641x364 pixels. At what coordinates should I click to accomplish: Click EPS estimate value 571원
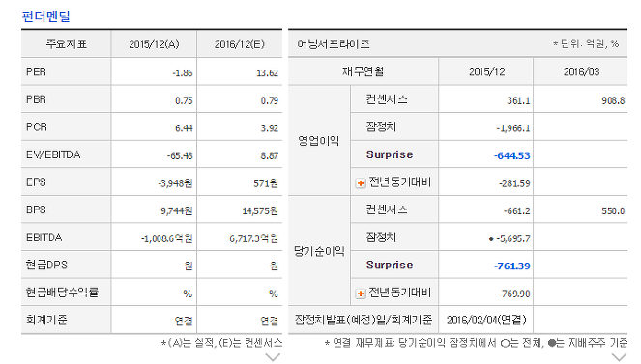pyautogui.click(x=266, y=183)
